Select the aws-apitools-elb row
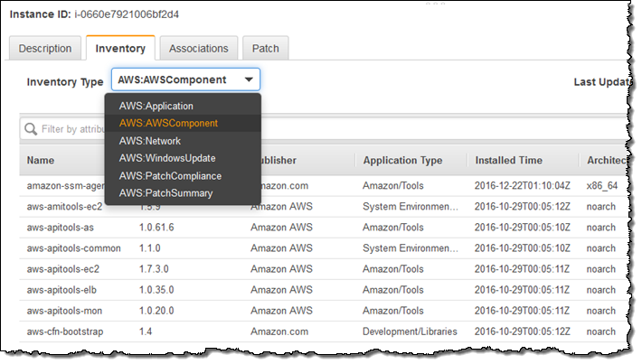 (324, 290)
